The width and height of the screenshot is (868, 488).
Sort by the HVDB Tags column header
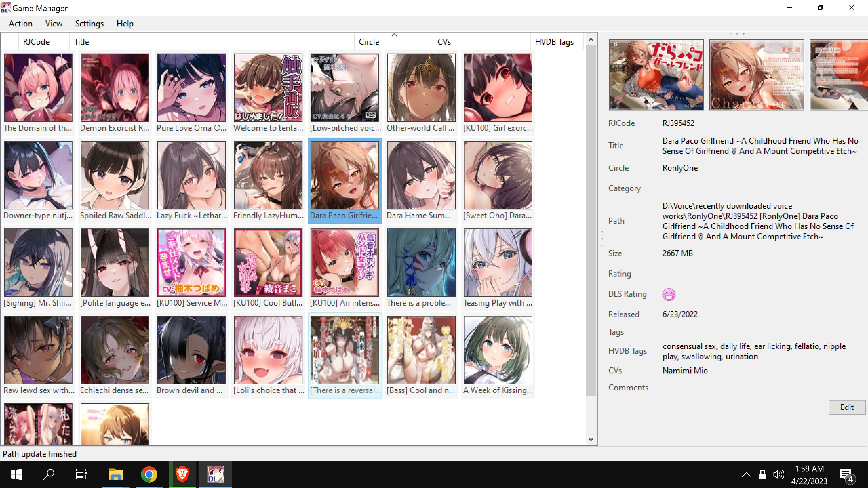[x=557, y=42]
